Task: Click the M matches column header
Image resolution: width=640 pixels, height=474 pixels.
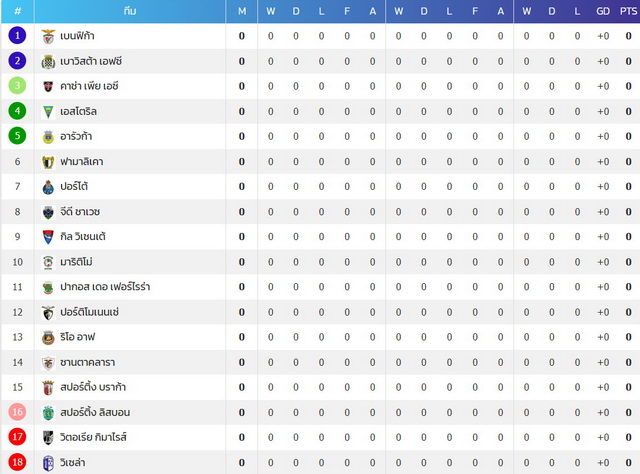Action: click(x=242, y=11)
